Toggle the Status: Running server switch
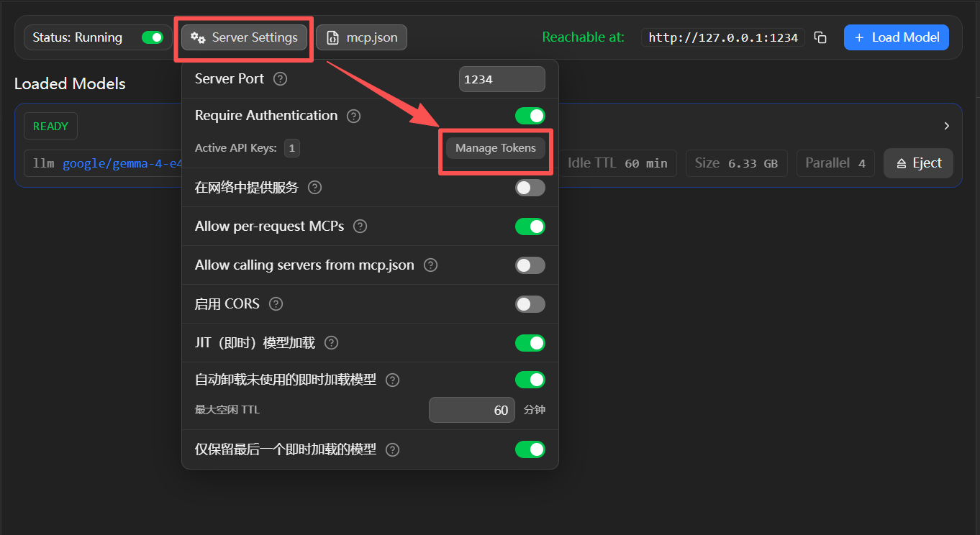 pyautogui.click(x=153, y=37)
